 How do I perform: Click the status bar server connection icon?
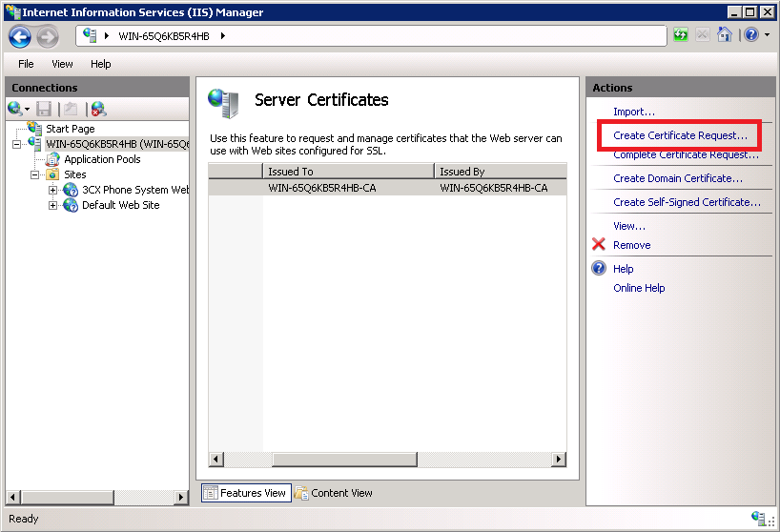click(x=758, y=518)
